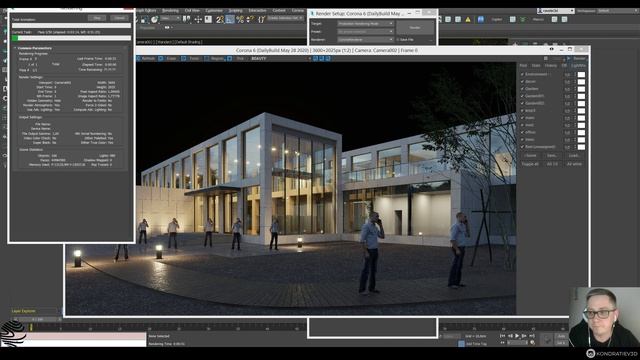
Task: Switch to History tab in Corona VFB
Action: (x=551, y=65)
